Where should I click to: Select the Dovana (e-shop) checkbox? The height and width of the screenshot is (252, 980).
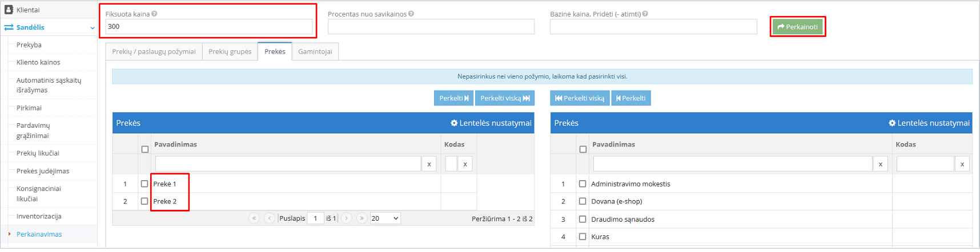pos(583,201)
